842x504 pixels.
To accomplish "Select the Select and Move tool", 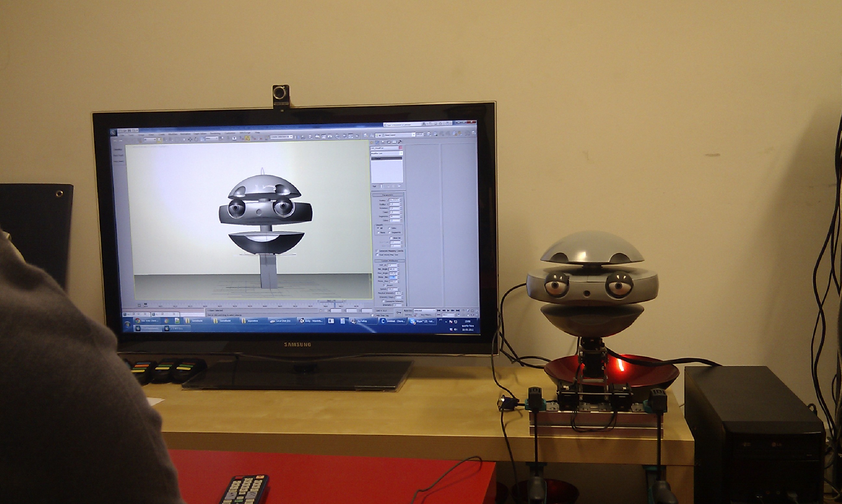I will 190,140.
